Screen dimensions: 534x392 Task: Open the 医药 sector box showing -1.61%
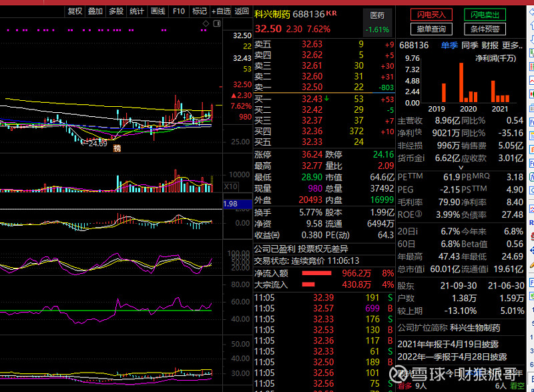click(x=377, y=23)
